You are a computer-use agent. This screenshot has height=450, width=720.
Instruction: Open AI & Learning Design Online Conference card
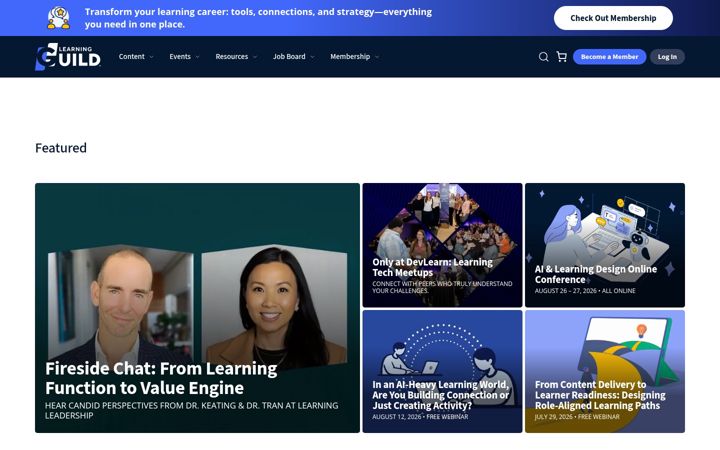point(605,245)
